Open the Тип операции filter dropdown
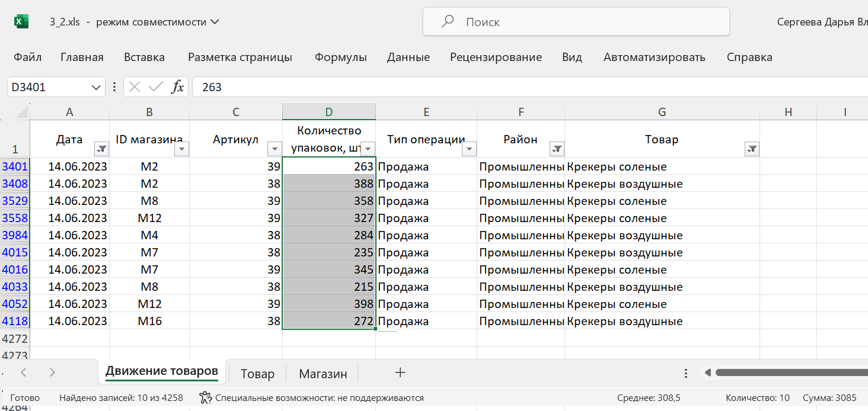Image resolution: width=868 pixels, height=411 pixels. (469, 149)
